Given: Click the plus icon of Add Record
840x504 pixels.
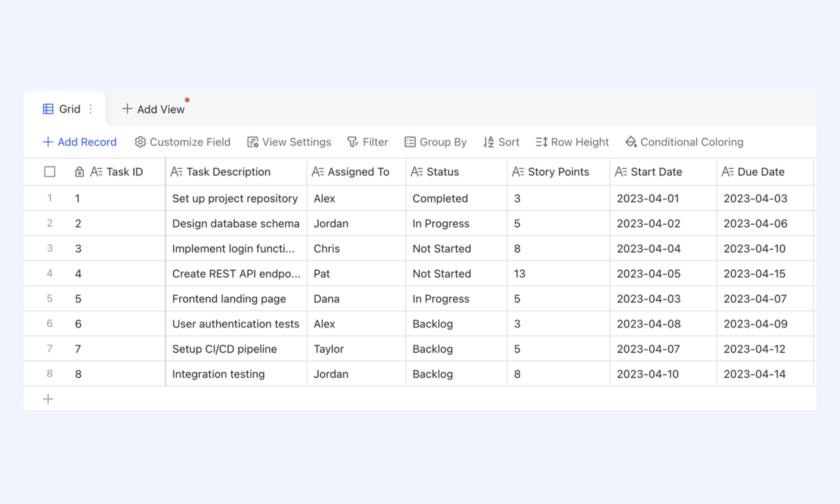Looking at the screenshot, I should (48, 142).
